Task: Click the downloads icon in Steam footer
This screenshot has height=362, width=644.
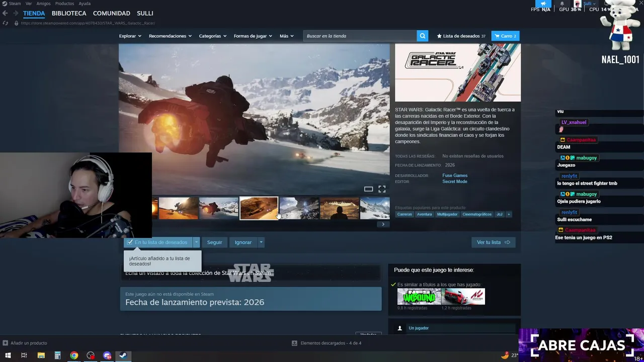Action: click(294, 343)
